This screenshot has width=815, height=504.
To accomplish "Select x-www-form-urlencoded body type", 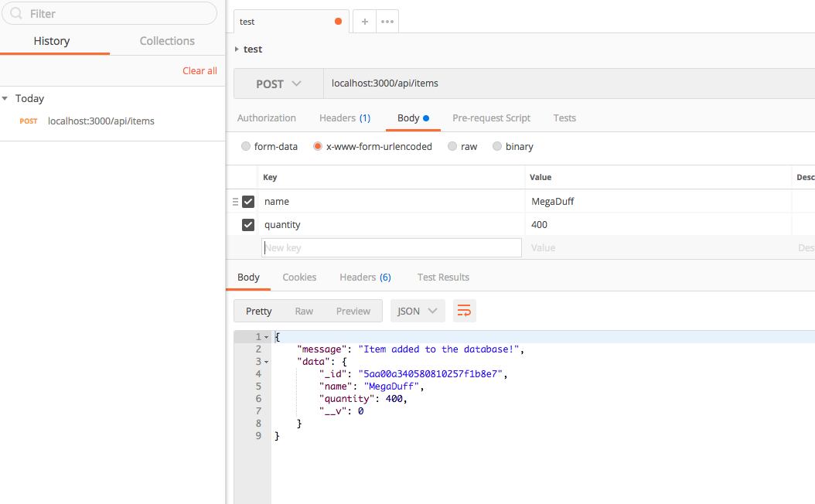I will [318, 147].
